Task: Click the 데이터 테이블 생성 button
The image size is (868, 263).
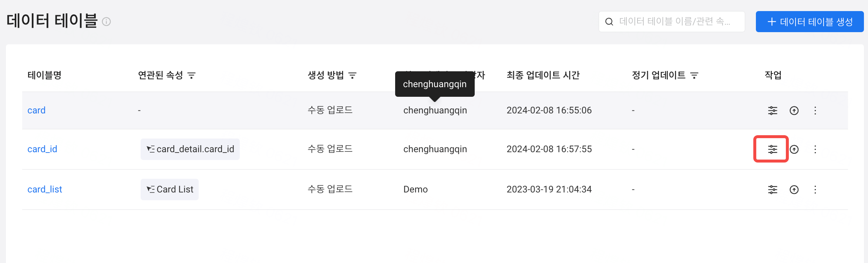Action: point(810,22)
